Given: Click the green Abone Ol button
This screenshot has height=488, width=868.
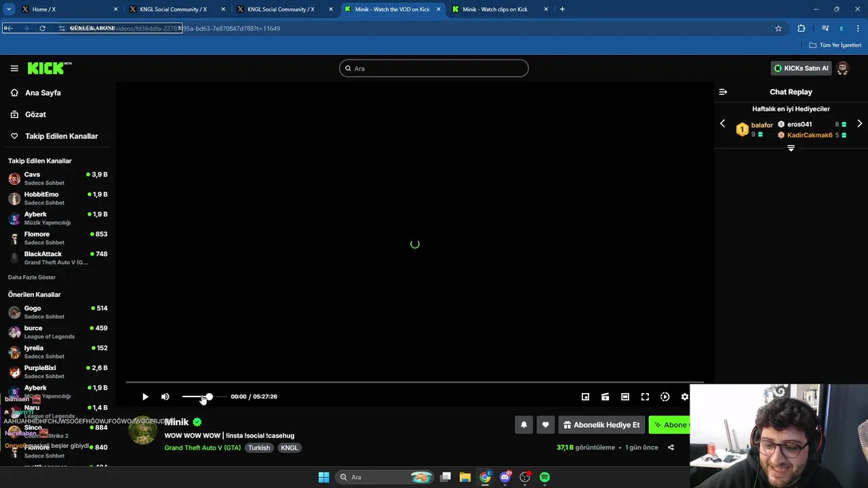Looking at the screenshot, I should [669, 425].
